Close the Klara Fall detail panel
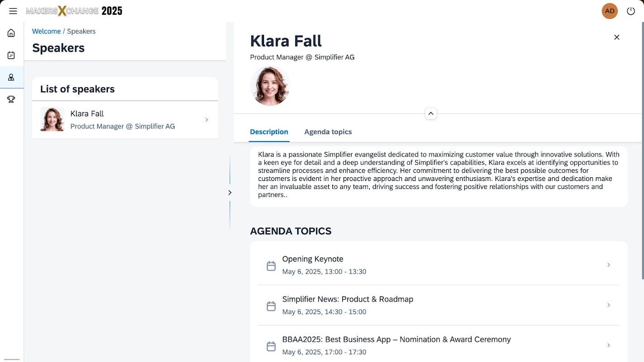The width and height of the screenshot is (644, 362). pos(616,37)
